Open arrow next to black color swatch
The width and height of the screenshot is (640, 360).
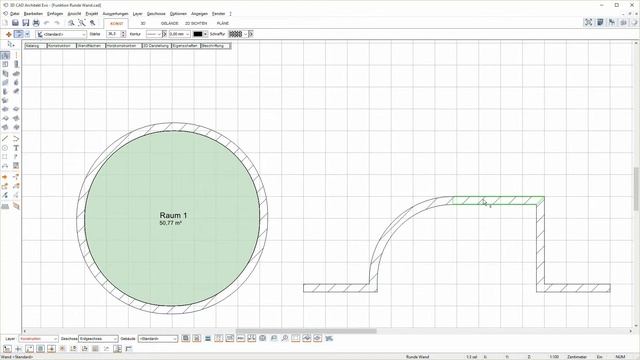click(x=205, y=34)
